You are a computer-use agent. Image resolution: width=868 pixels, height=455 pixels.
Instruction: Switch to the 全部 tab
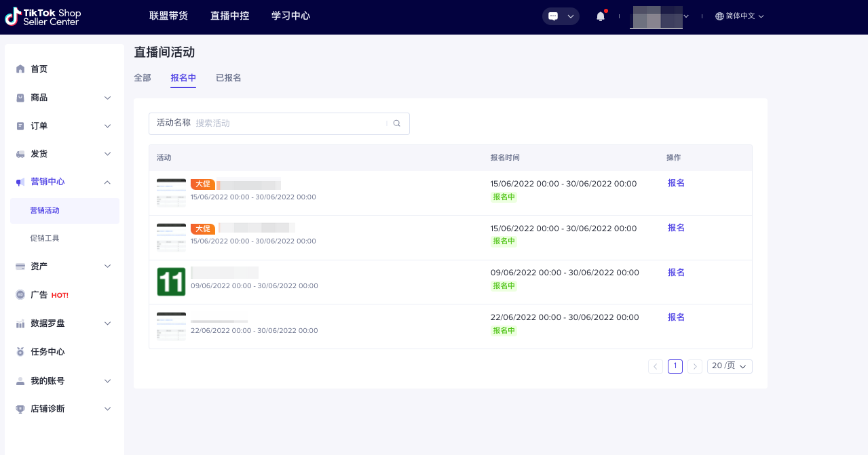143,78
